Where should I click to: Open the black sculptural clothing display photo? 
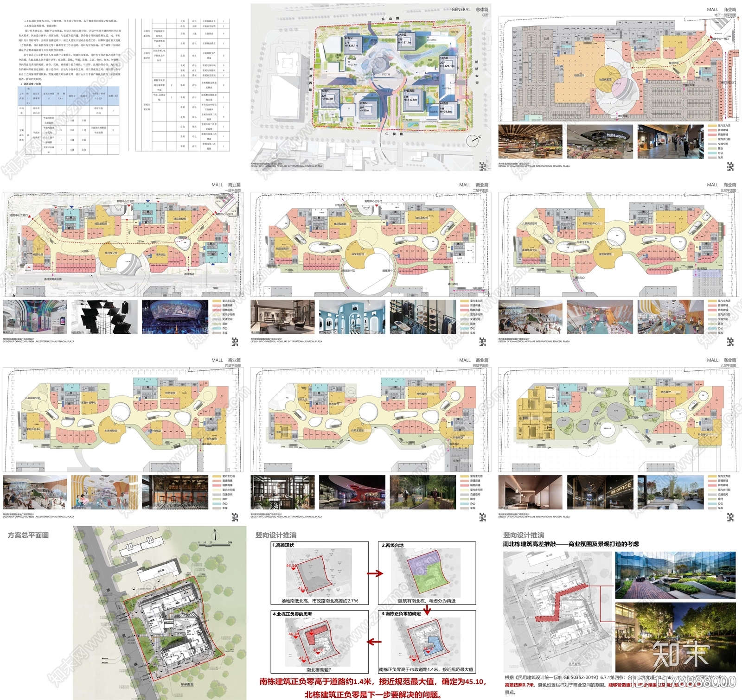pyautogui.click(x=105, y=317)
